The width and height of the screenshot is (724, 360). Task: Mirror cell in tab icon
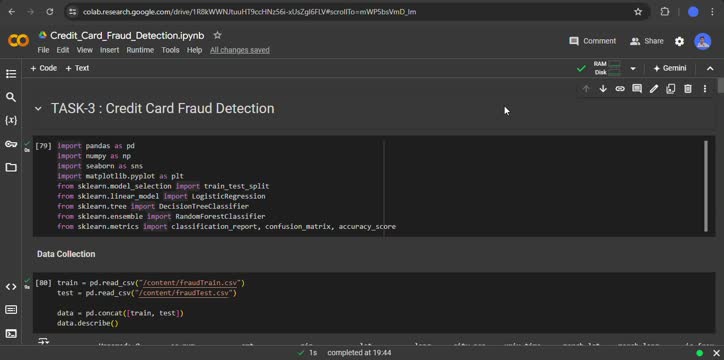pos(671,89)
